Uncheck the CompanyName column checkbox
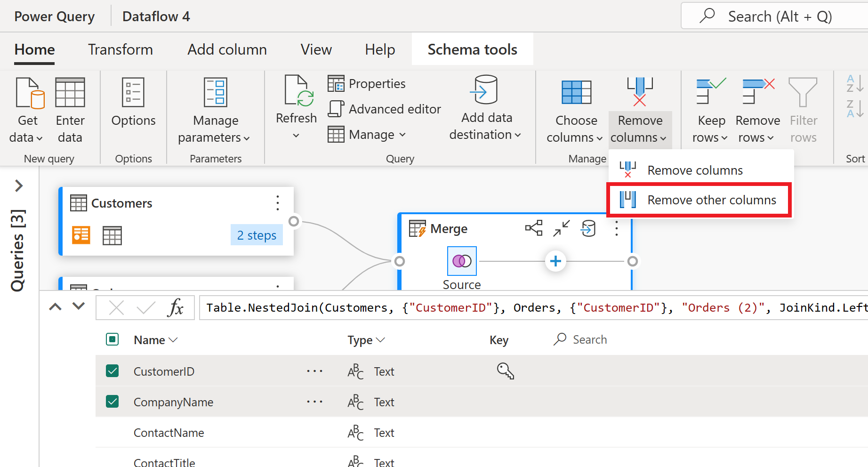 click(x=113, y=402)
